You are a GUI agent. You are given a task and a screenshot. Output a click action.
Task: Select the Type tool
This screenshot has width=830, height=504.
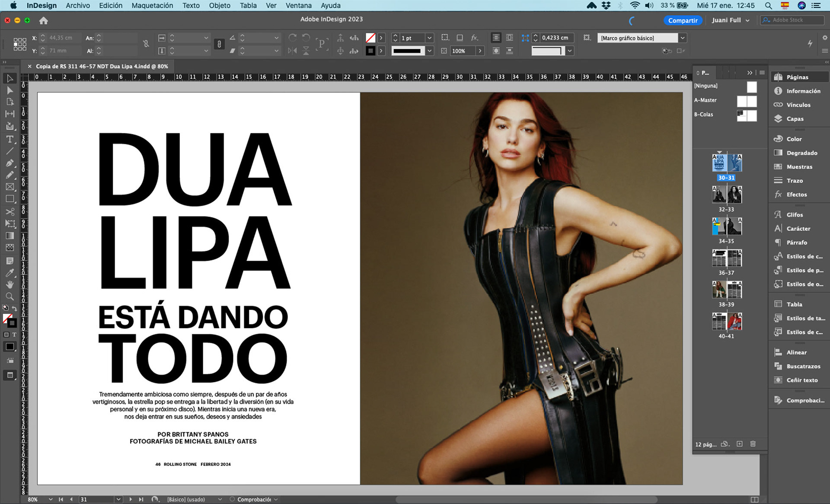[x=10, y=139]
